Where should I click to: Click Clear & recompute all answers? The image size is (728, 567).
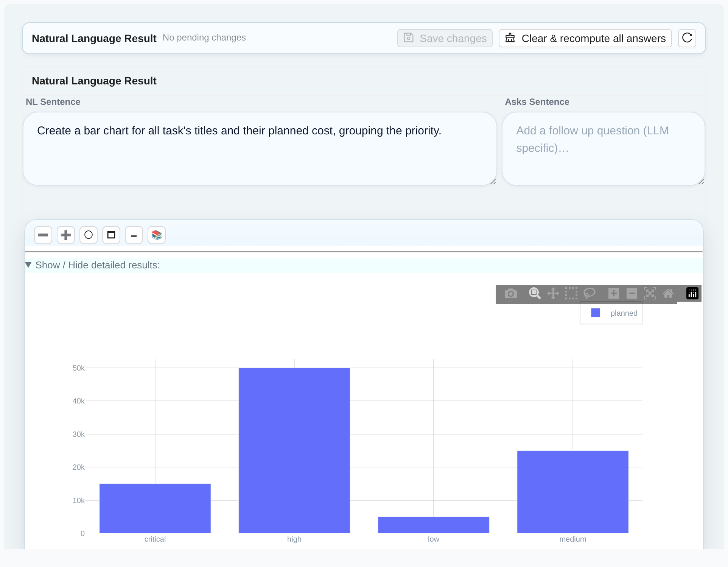click(x=585, y=38)
